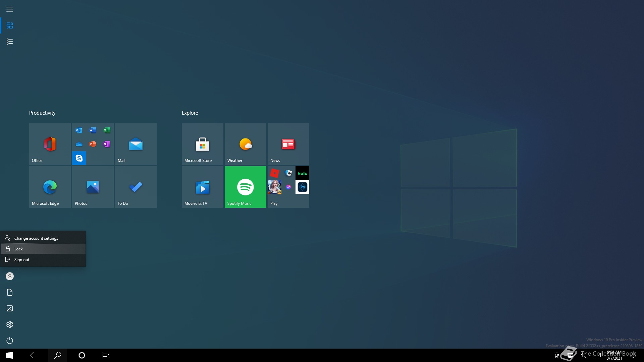Open the hulu icon in Play folder
644x362 pixels.
point(302,173)
